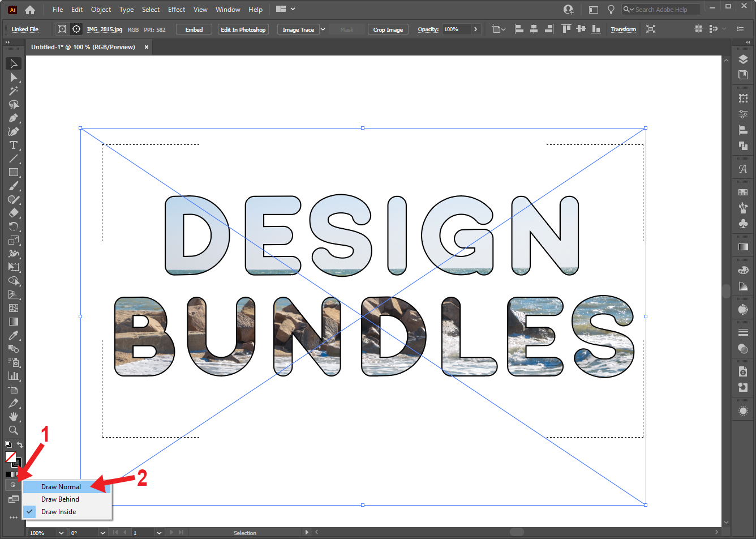Choose Draw Behind mode
Screen dimensions: 756x539
tap(67, 499)
